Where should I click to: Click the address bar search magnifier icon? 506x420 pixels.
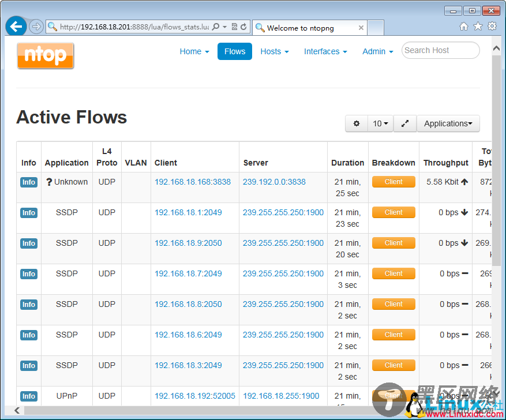tap(216, 27)
